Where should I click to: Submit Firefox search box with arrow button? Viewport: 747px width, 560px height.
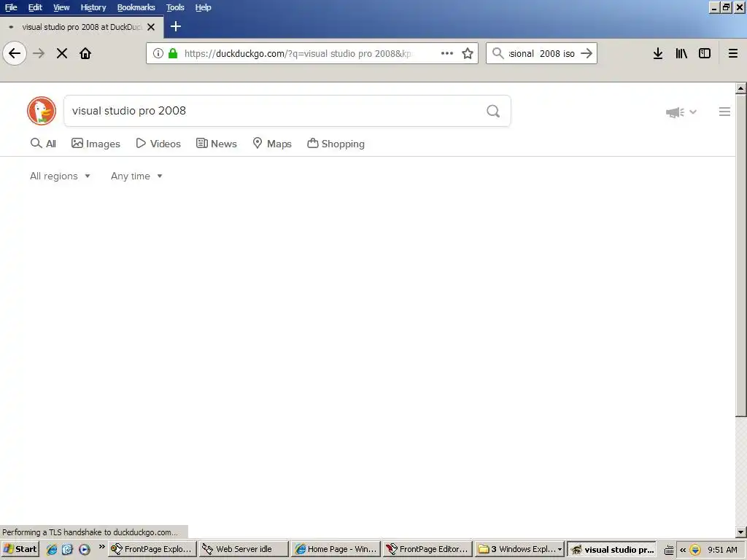tap(587, 53)
